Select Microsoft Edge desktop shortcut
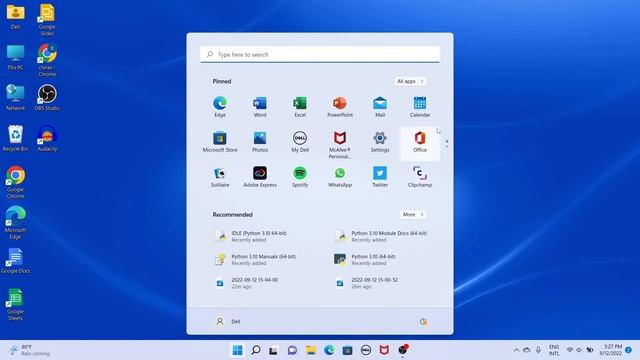 pos(15,223)
